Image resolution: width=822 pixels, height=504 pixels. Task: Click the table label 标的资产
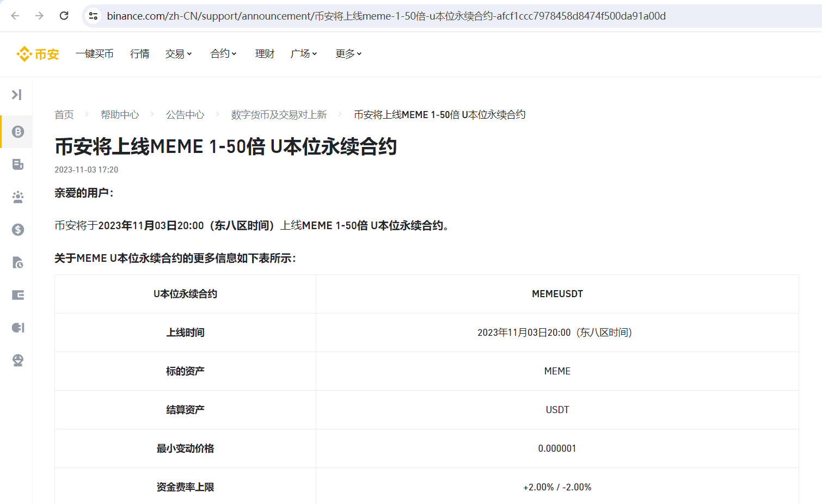185,371
